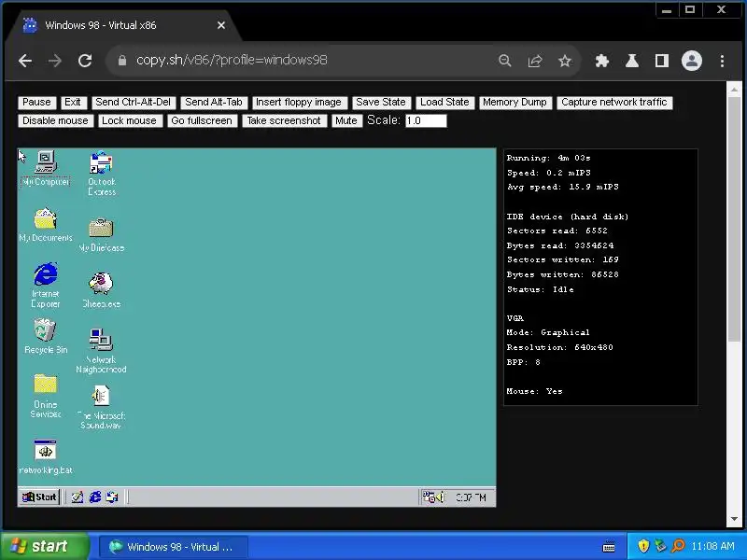Image resolution: width=747 pixels, height=560 pixels.
Task: Toggle the browser side panel icon
Action: click(x=662, y=61)
